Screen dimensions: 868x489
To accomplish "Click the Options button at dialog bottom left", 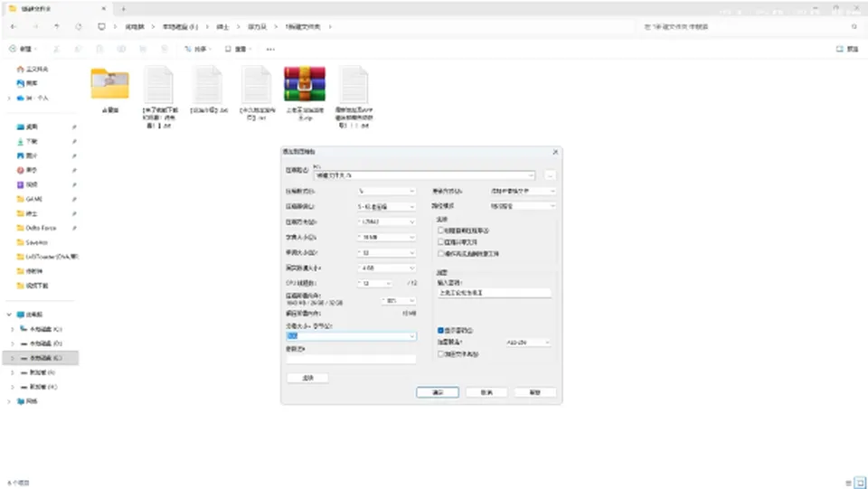I will 307,378.
